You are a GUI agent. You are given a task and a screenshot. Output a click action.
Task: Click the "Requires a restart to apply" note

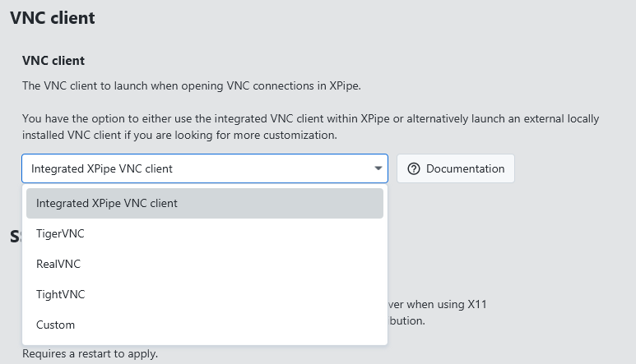point(90,354)
